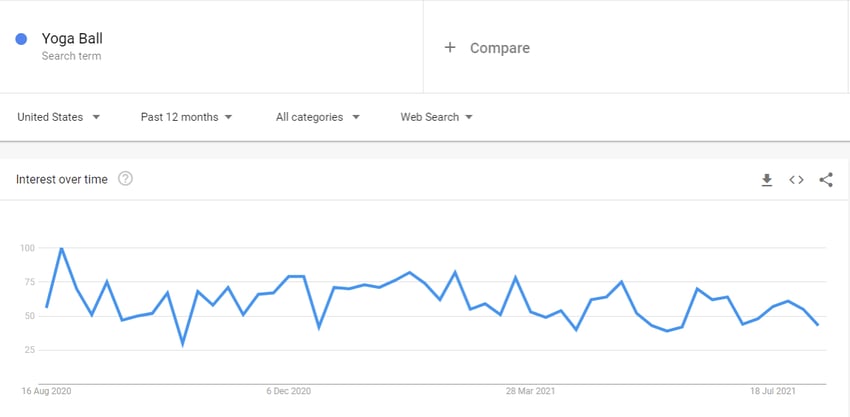
Task: Click the Interest over time heading
Action: click(62, 179)
